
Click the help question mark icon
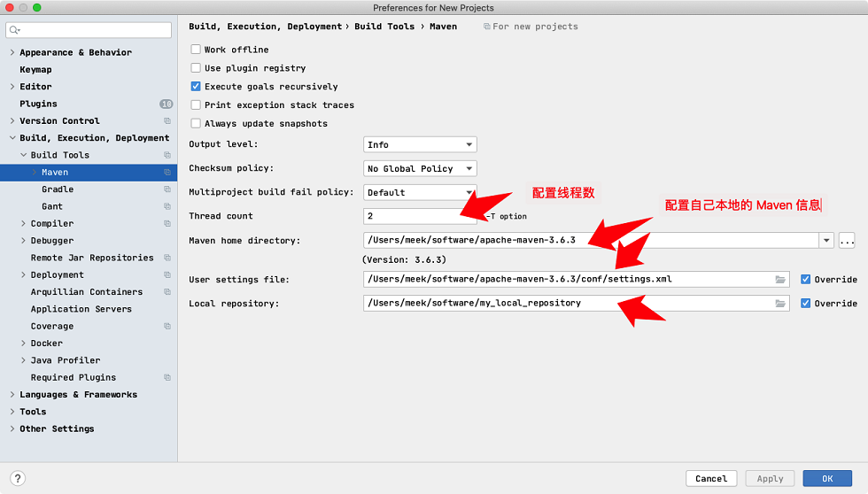tap(18, 479)
